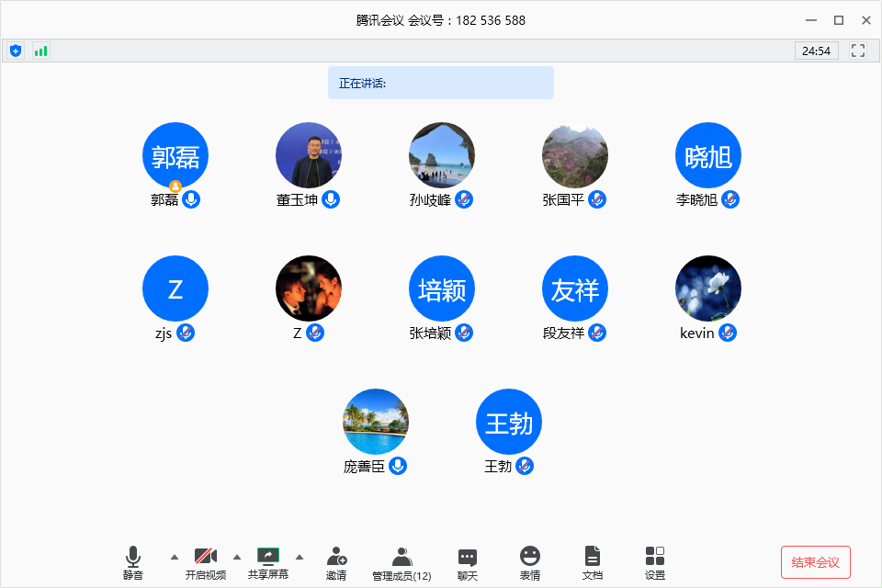Expand the video options arrow

[237, 557]
